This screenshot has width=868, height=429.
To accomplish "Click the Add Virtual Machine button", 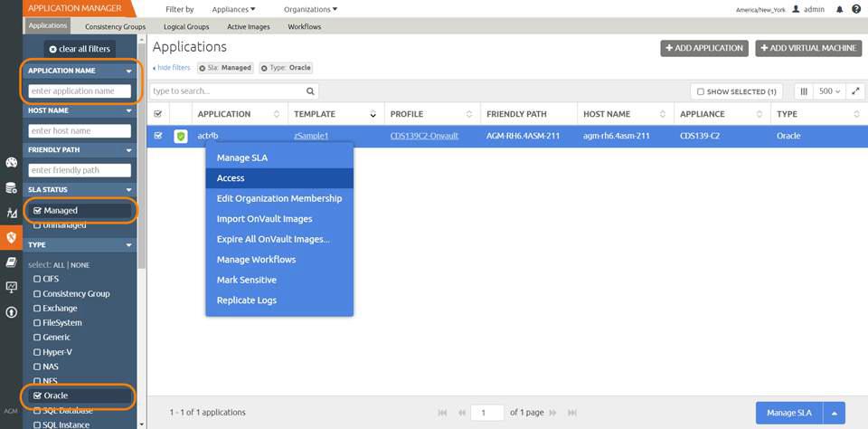I will [808, 48].
